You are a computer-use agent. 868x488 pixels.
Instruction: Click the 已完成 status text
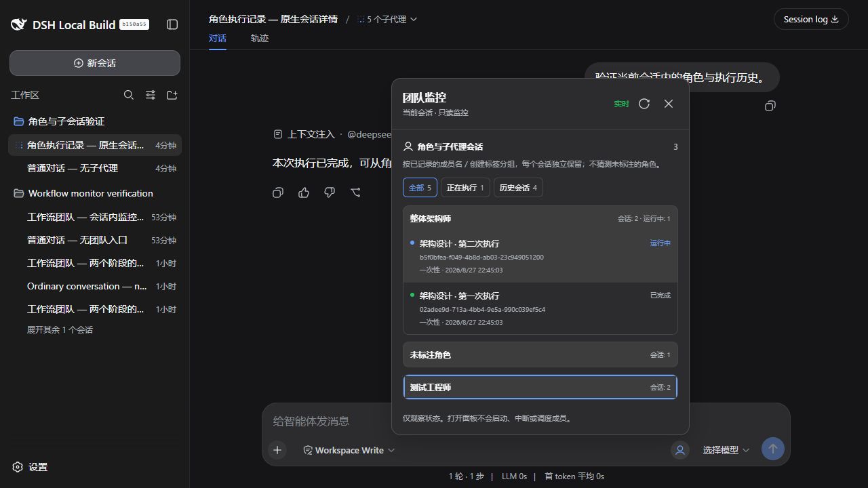click(x=660, y=295)
